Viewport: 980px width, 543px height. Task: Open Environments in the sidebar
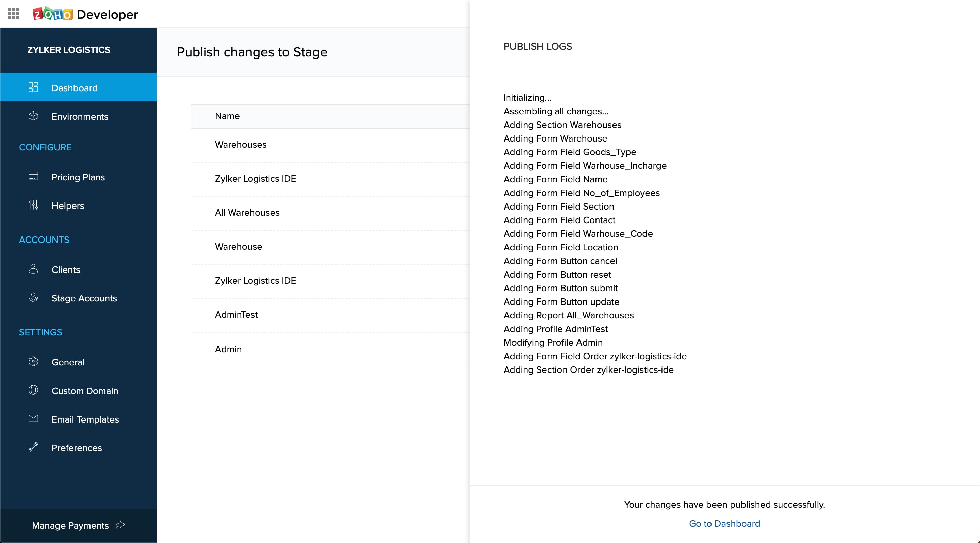[x=78, y=116]
